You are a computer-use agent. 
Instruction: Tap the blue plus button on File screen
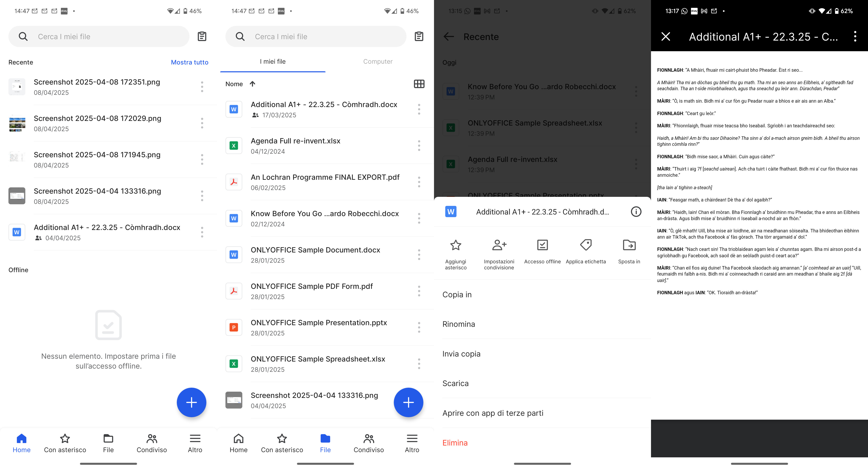[x=408, y=402]
